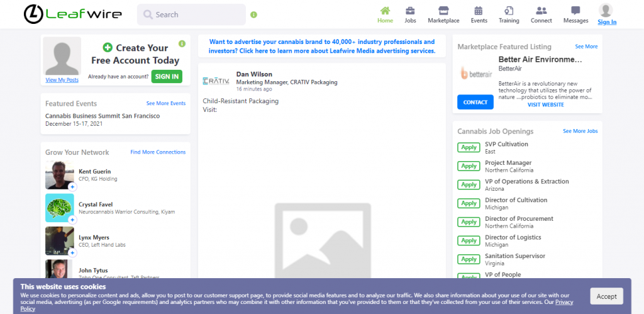Click the placeholder avatar in account card
Screen dimensions: 644x314
[x=62, y=56]
